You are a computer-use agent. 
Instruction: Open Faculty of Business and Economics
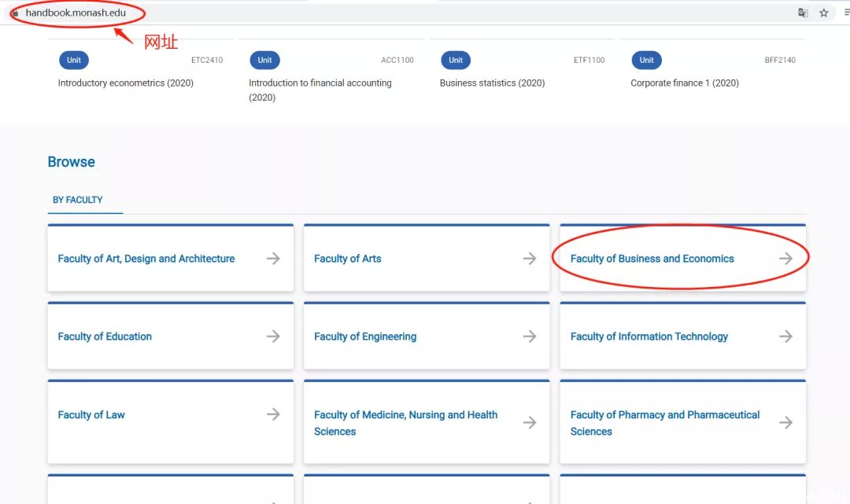683,258
